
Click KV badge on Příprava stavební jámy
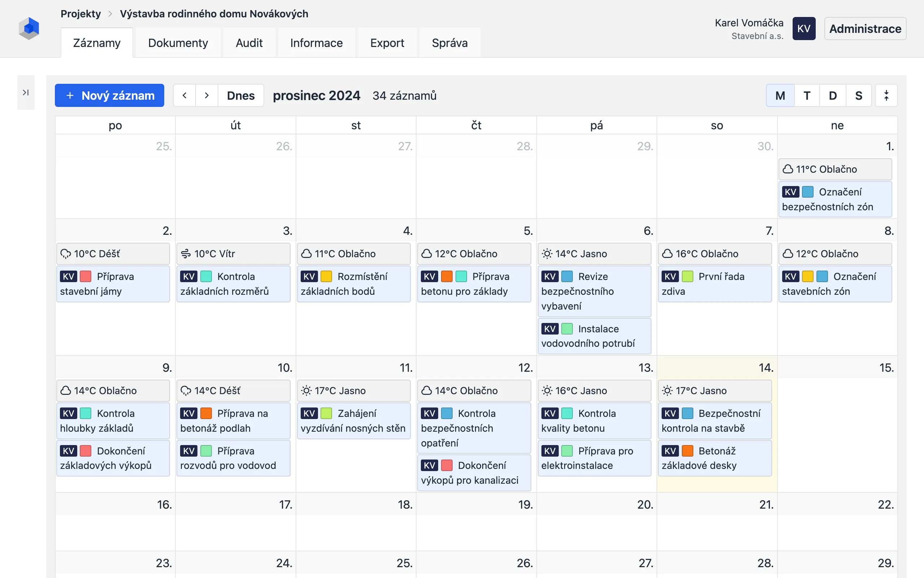[x=69, y=276]
